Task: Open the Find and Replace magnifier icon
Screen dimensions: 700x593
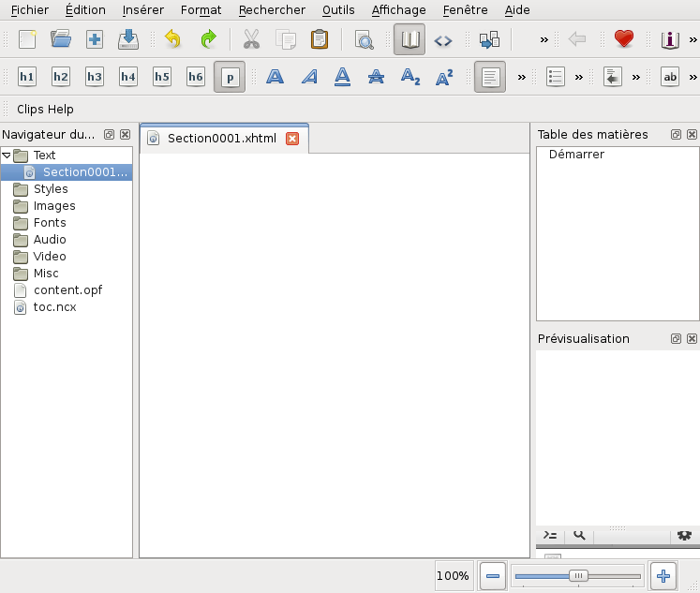Action: pos(364,39)
